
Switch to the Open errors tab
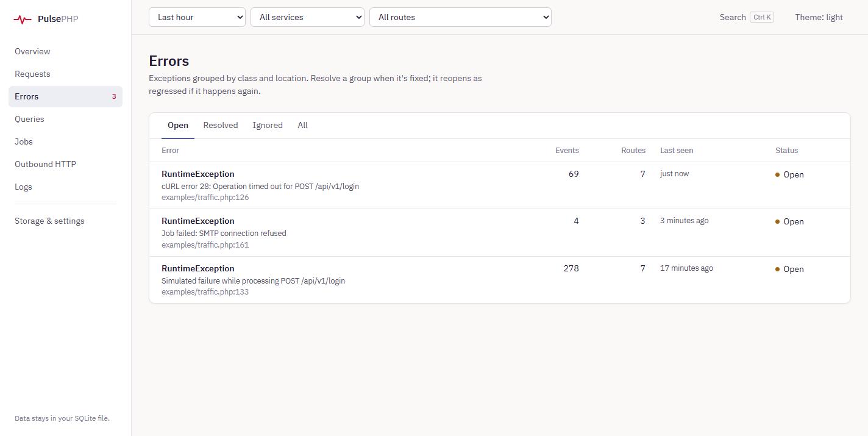coord(178,125)
